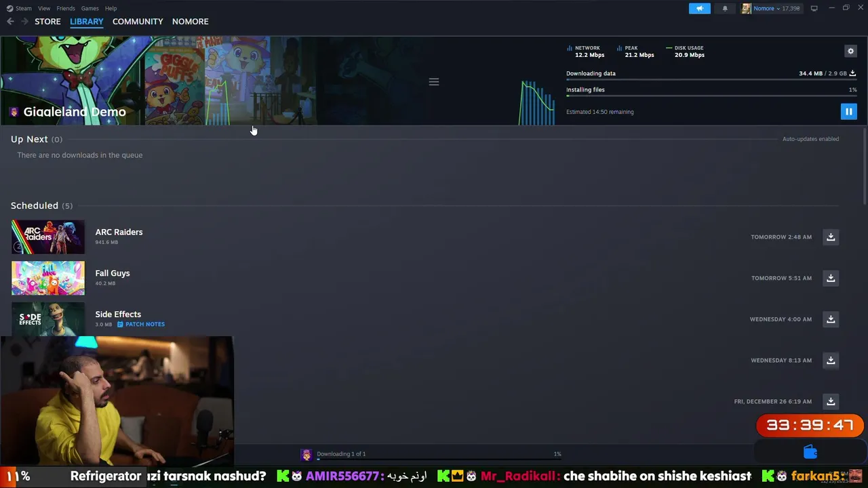The width and height of the screenshot is (868, 488).
Task: Open Side Effects PATCH NOTES link
Action: coord(141,324)
